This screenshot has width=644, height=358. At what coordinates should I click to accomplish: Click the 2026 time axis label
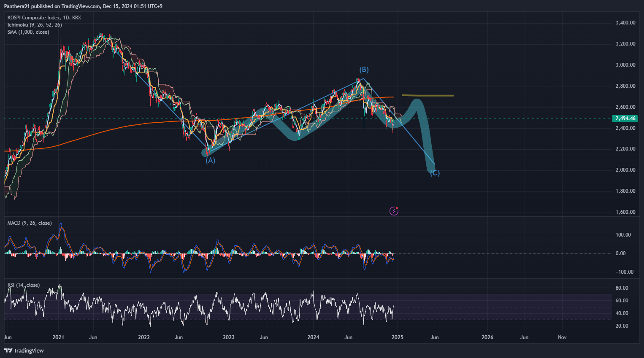pos(487,337)
